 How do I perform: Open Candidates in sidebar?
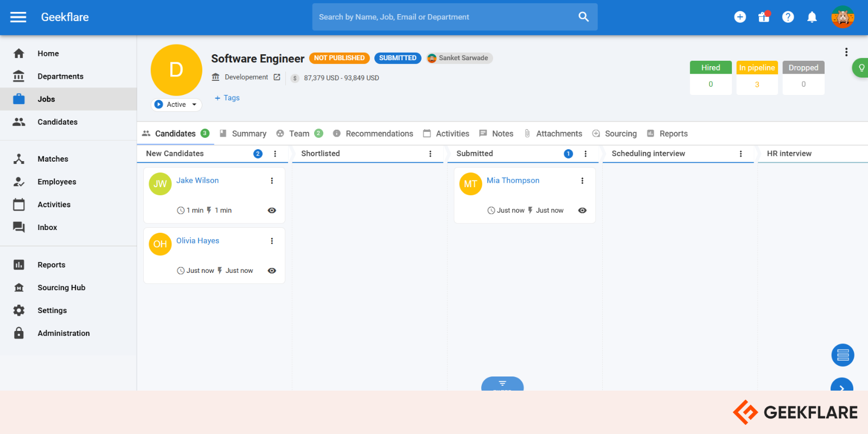(x=68, y=122)
